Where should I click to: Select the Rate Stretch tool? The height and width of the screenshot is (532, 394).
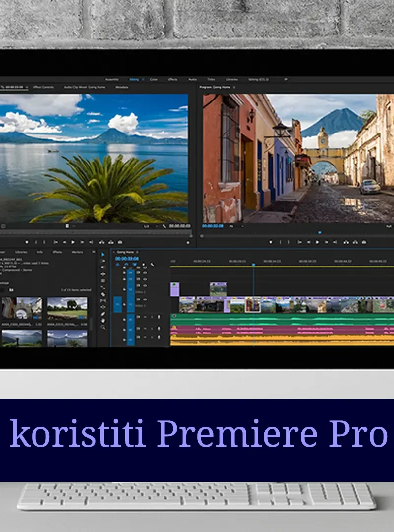coord(103,287)
